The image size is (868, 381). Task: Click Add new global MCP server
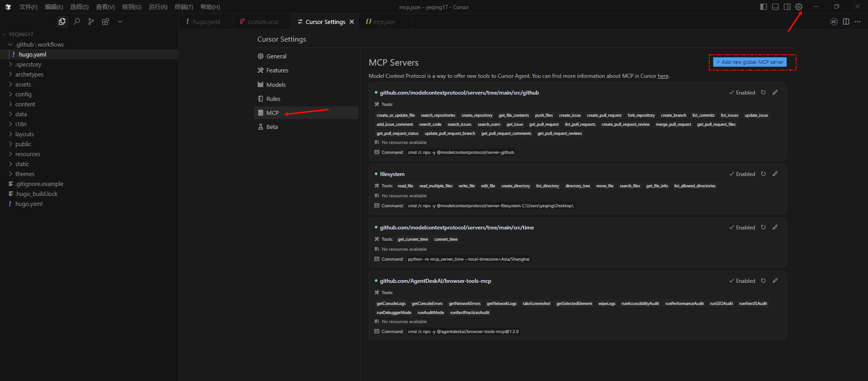pos(750,62)
